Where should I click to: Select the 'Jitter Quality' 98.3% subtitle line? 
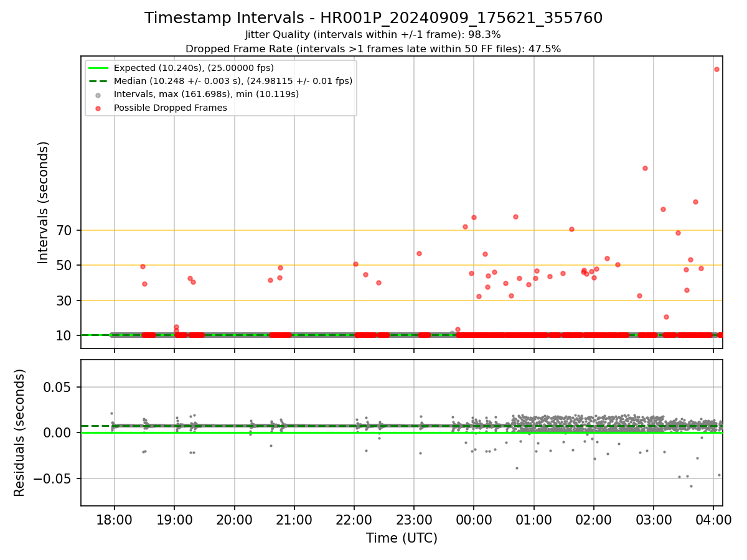click(x=373, y=35)
